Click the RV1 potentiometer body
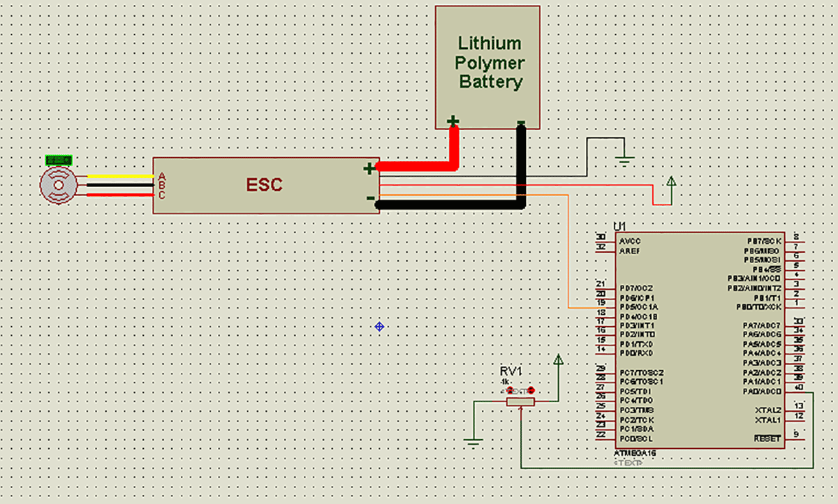 click(521, 402)
